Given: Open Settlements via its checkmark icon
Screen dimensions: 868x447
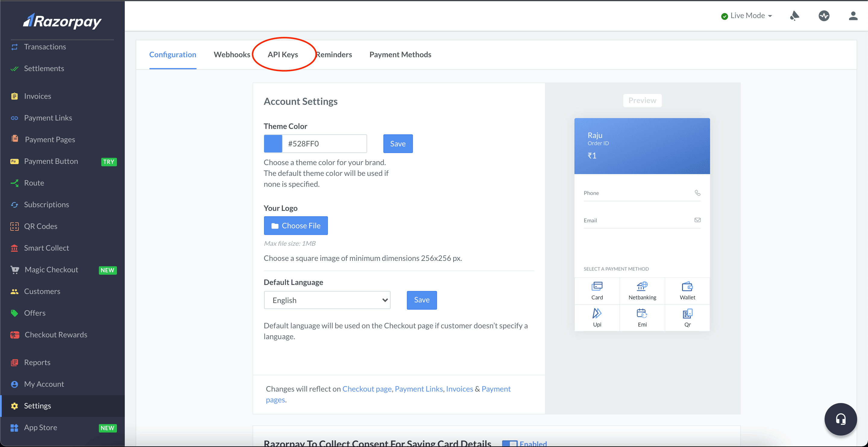Looking at the screenshot, I should pyautogui.click(x=14, y=69).
